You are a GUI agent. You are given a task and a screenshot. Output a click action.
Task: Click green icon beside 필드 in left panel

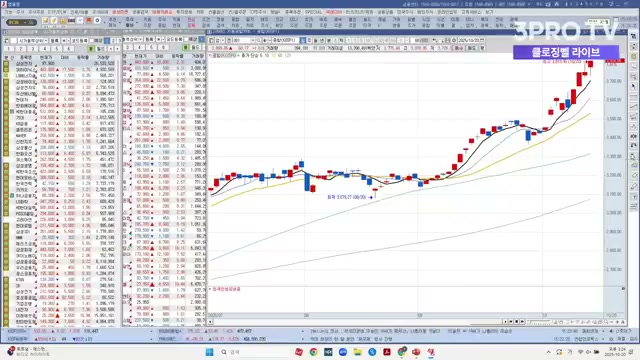pyautogui.click(x=91, y=49)
